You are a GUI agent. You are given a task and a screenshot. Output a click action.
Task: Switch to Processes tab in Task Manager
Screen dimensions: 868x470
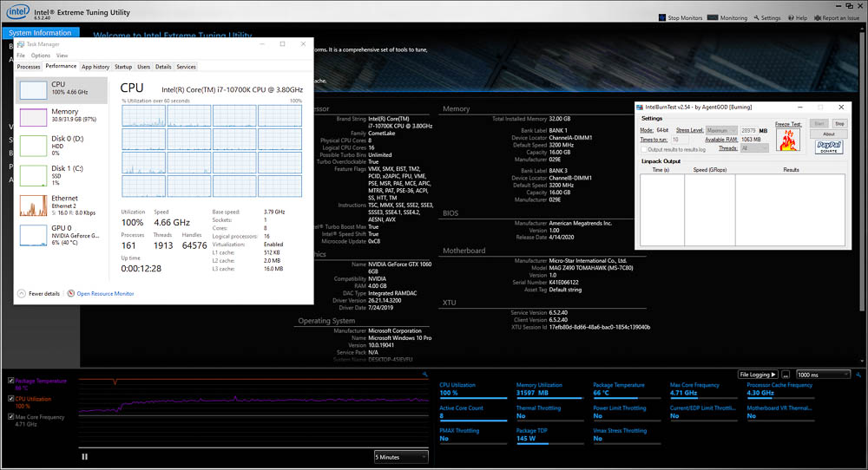(29, 67)
